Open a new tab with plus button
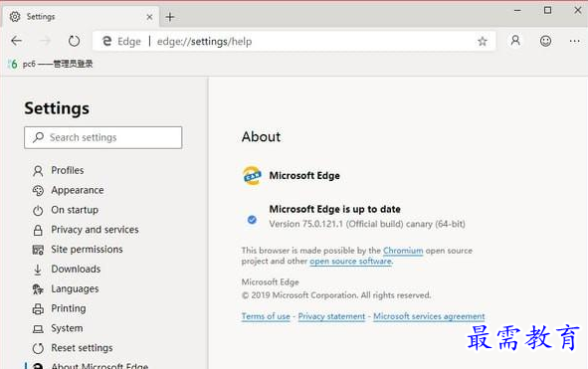This screenshot has width=588, height=369. [x=170, y=17]
